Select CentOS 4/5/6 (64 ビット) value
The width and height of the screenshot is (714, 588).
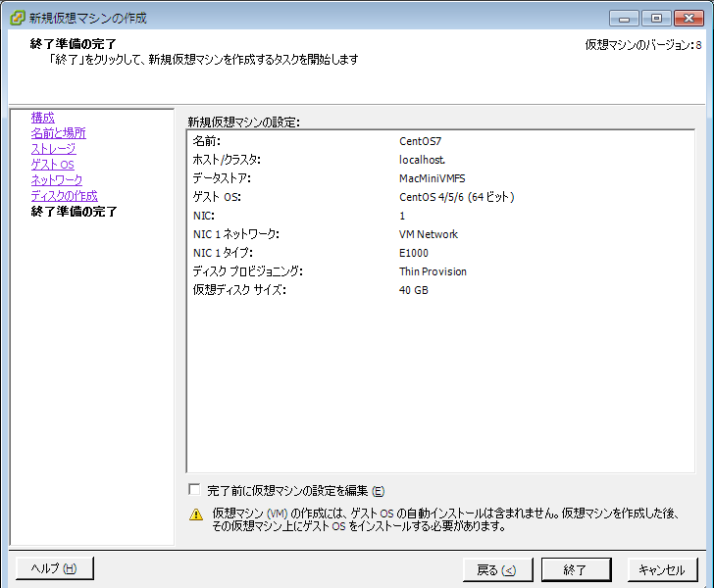(457, 197)
